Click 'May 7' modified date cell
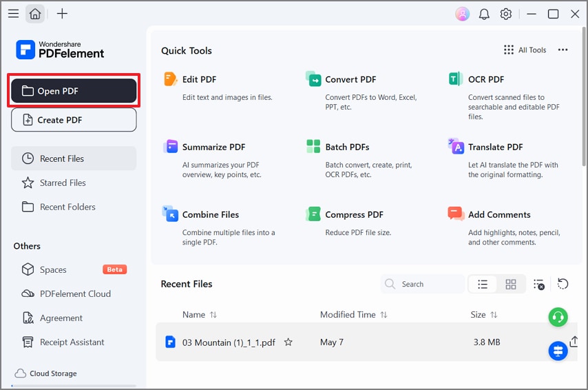The height and width of the screenshot is (390, 588). [x=331, y=342]
